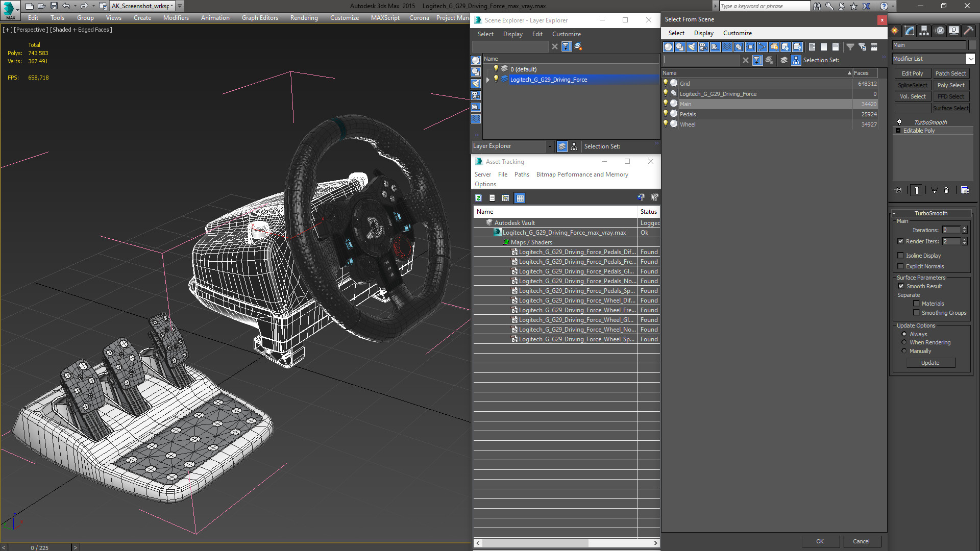The width and height of the screenshot is (980, 551).
Task: Open the Hierarchy command panel tab
Action: 924,31
